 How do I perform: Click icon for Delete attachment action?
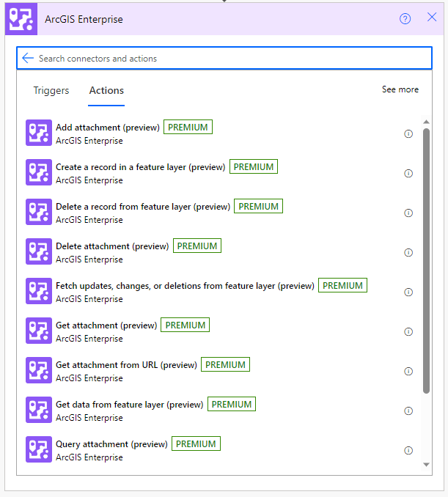(39, 251)
